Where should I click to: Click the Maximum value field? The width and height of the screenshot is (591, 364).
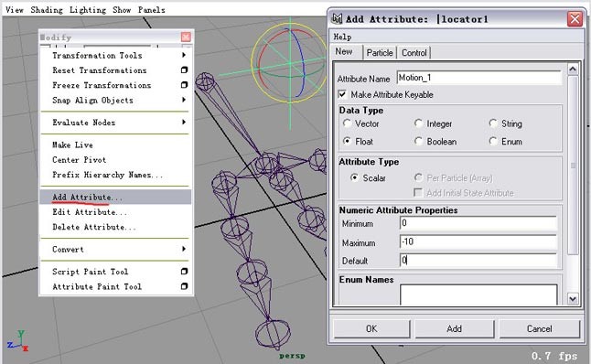click(478, 241)
